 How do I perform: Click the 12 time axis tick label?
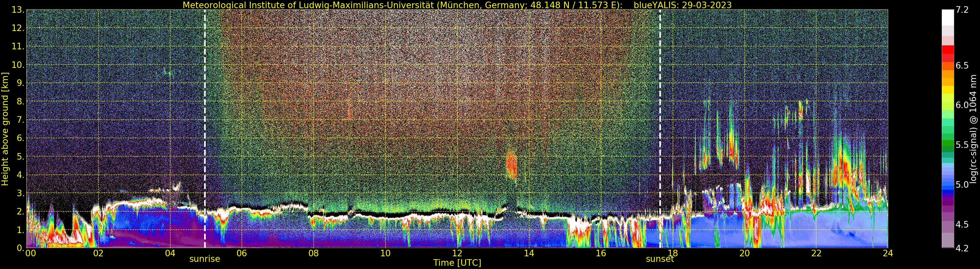(x=457, y=253)
